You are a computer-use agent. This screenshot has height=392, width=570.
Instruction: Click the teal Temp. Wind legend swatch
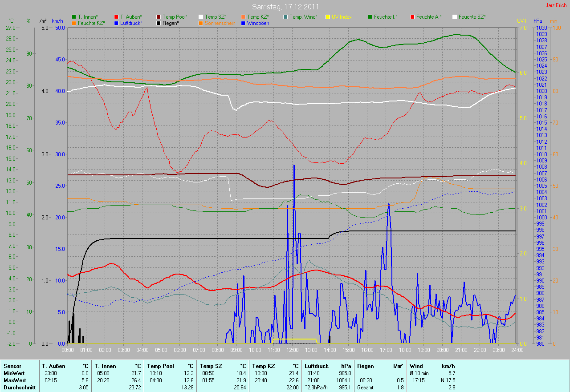pos(285,17)
